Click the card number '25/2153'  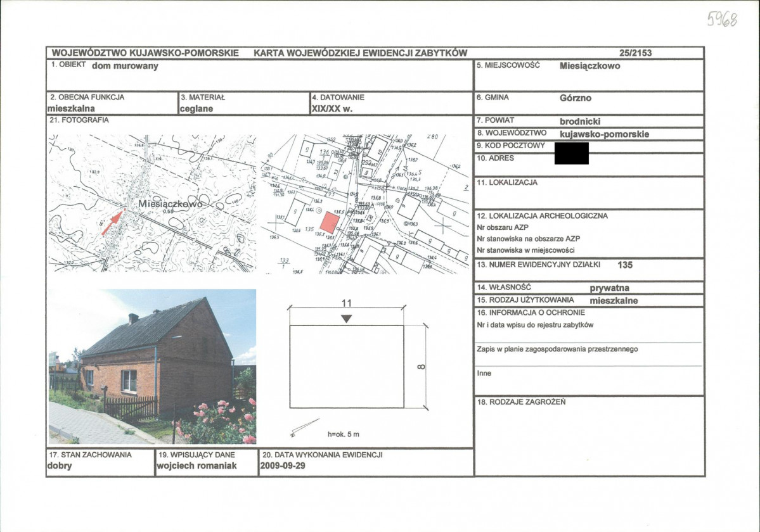(x=635, y=53)
